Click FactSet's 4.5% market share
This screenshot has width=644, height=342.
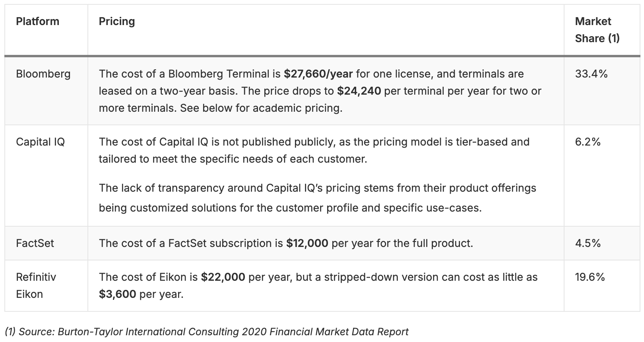(x=588, y=243)
